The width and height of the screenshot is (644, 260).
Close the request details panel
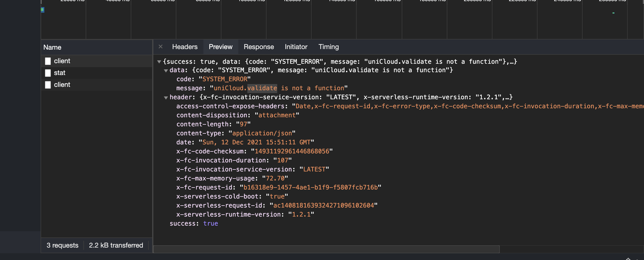[x=161, y=47]
